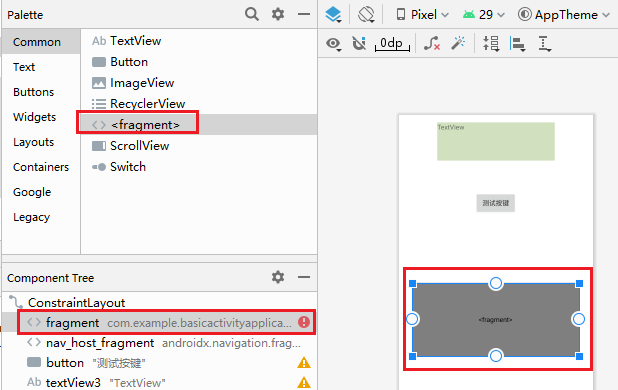Open the Palette search
The height and width of the screenshot is (390, 618).
pyautogui.click(x=252, y=14)
